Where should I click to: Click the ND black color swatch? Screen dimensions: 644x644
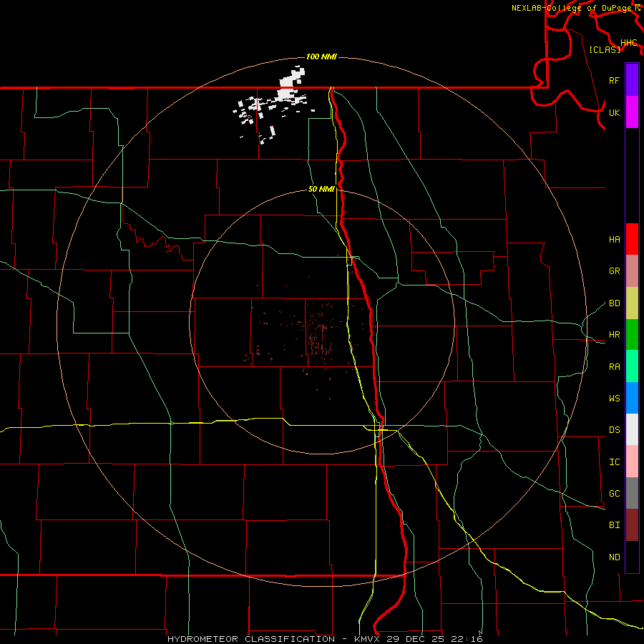point(632,557)
